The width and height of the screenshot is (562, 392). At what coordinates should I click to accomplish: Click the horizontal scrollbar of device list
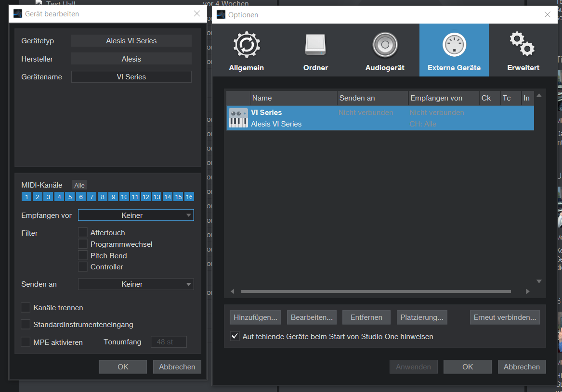376,291
